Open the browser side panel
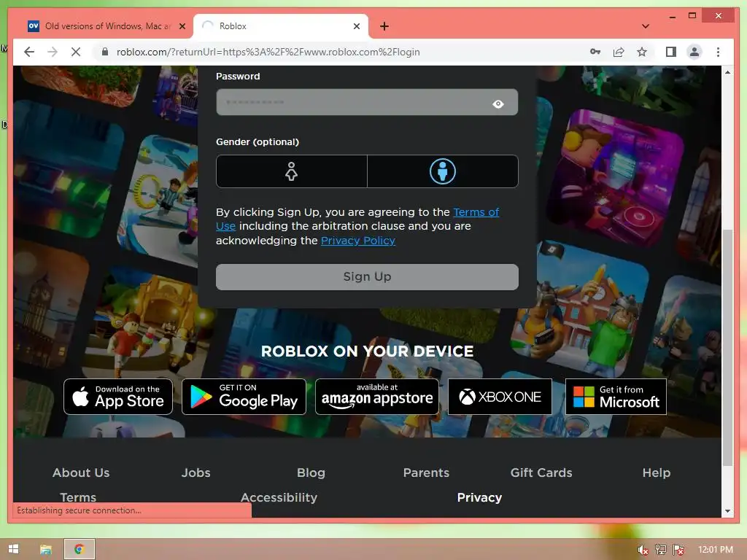Image resolution: width=747 pixels, height=560 pixels. (671, 52)
